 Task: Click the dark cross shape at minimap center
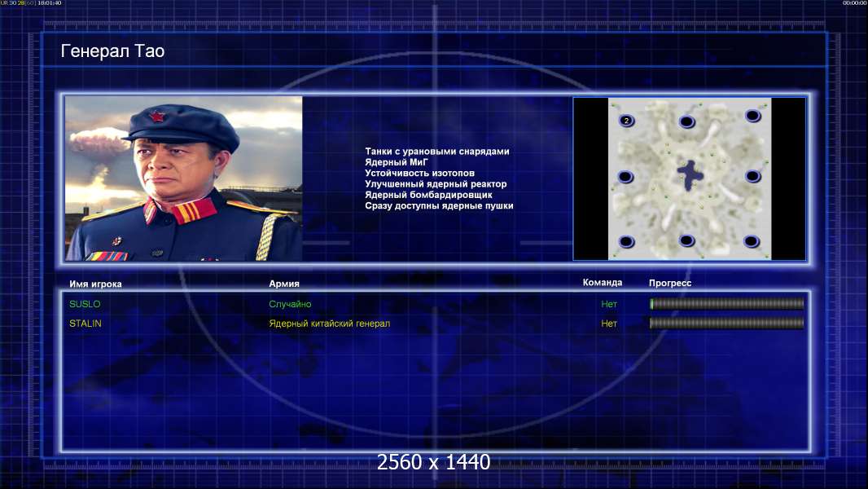[690, 175]
